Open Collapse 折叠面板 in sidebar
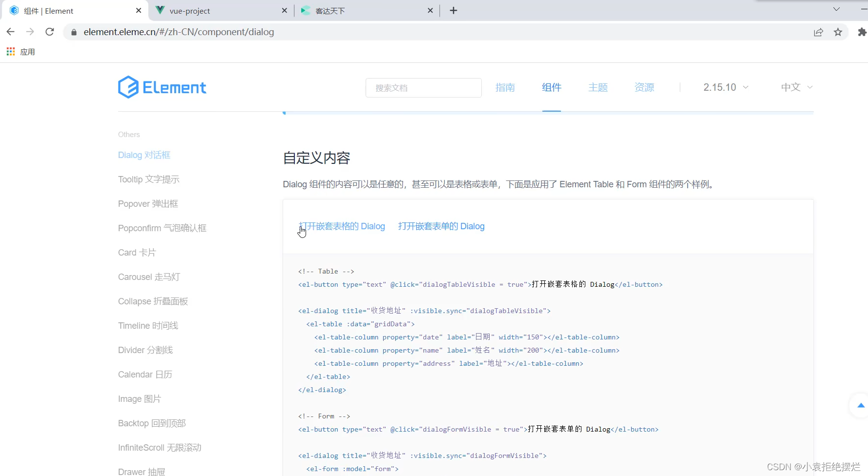The height and width of the screenshot is (476, 868). tap(153, 301)
